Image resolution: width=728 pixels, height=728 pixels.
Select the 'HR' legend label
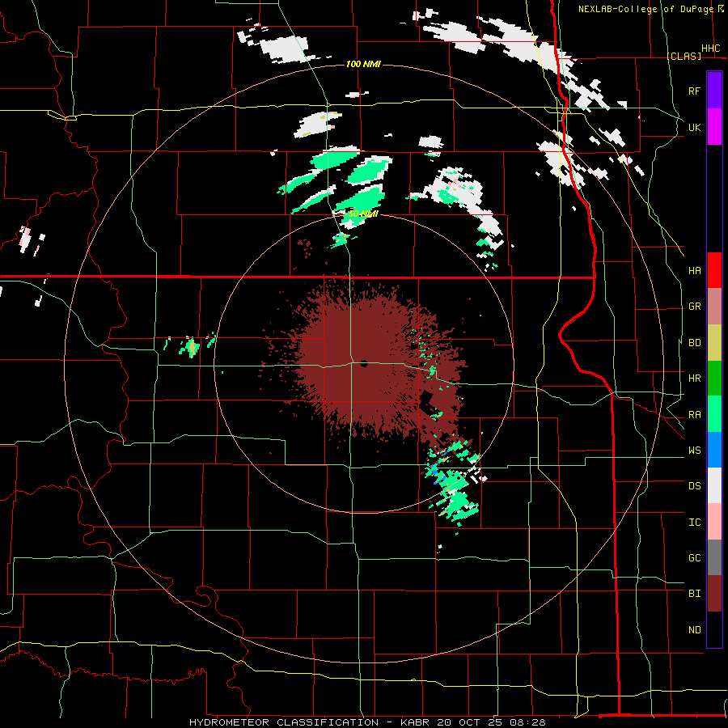[x=694, y=379]
